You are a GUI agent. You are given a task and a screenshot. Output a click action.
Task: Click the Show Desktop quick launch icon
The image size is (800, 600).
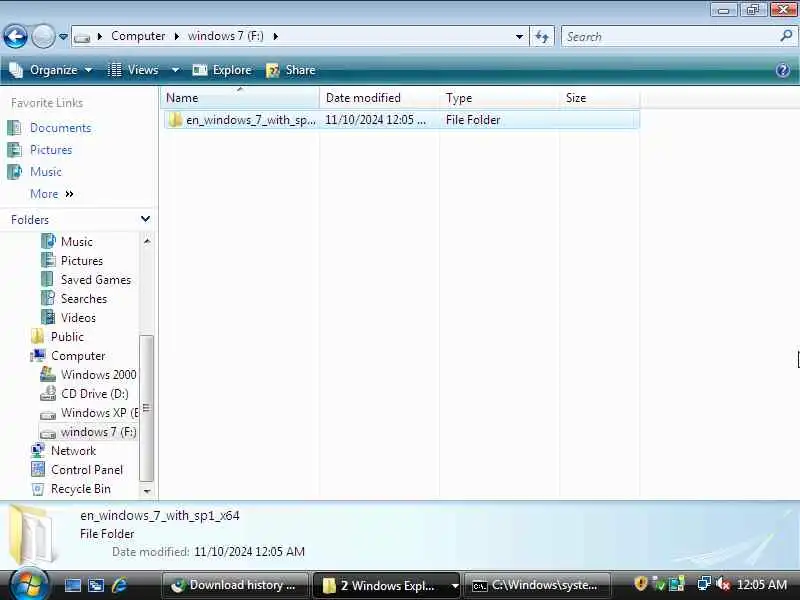tap(72, 586)
